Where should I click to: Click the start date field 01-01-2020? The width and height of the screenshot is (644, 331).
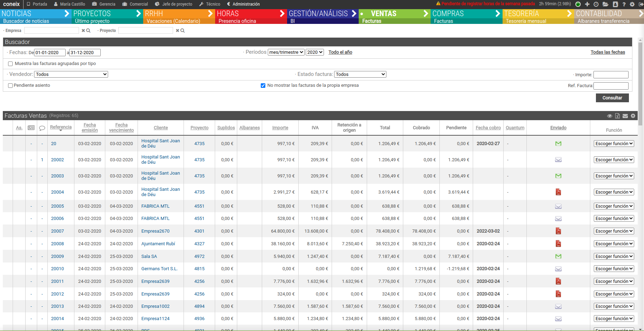[x=50, y=52]
